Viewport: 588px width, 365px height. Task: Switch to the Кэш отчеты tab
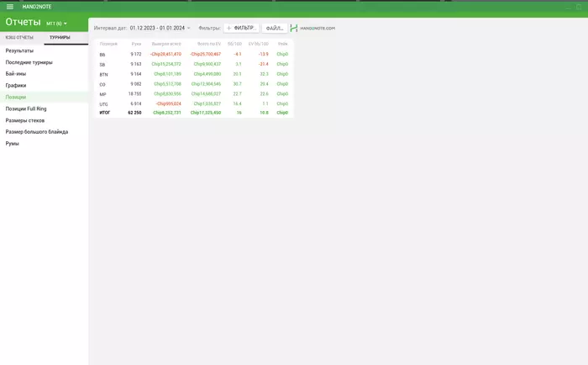19,38
